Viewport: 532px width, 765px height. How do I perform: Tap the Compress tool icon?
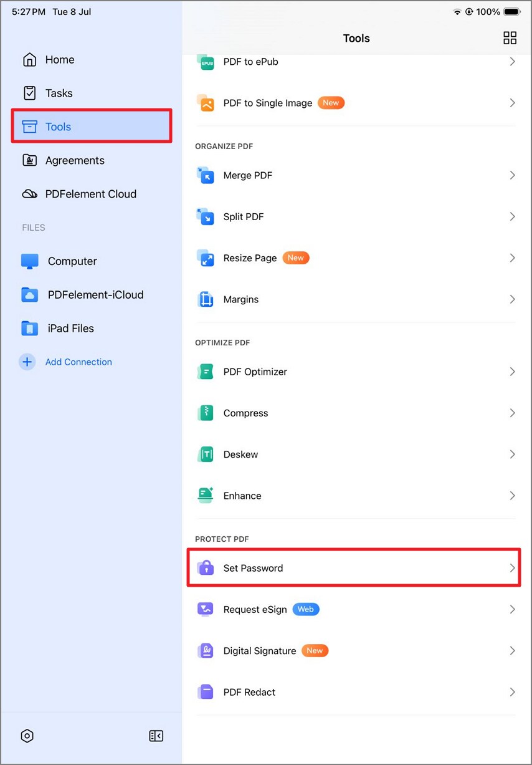click(205, 413)
